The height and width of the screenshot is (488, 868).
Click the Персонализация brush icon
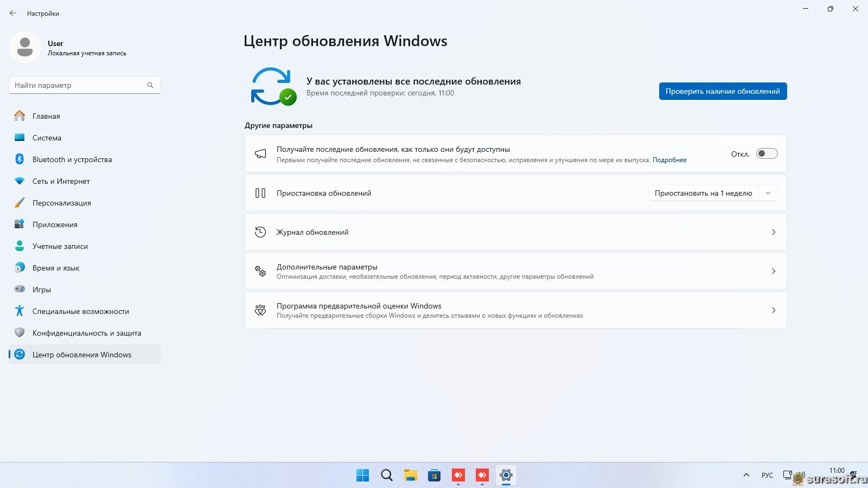point(20,203)
